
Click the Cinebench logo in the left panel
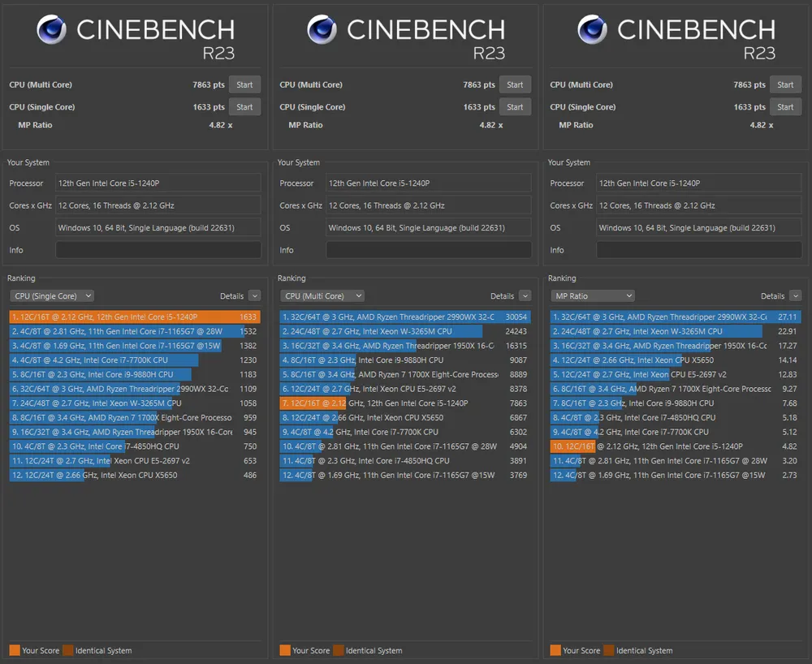[x=50, y=30]
